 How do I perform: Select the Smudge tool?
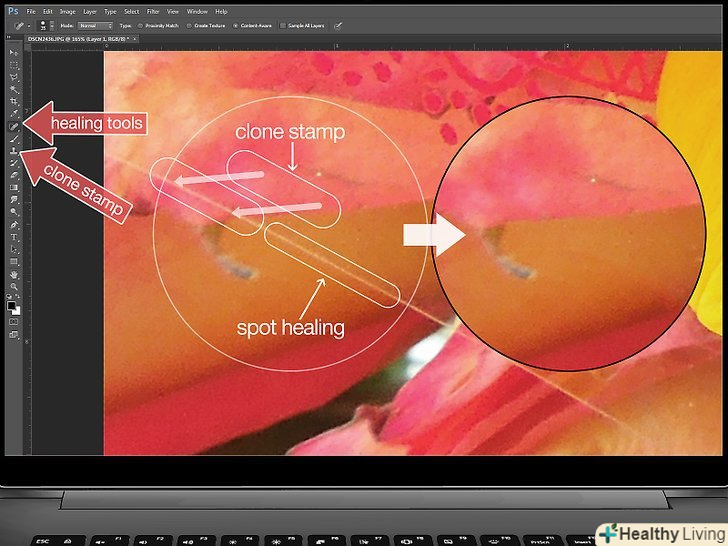(13, 200)
